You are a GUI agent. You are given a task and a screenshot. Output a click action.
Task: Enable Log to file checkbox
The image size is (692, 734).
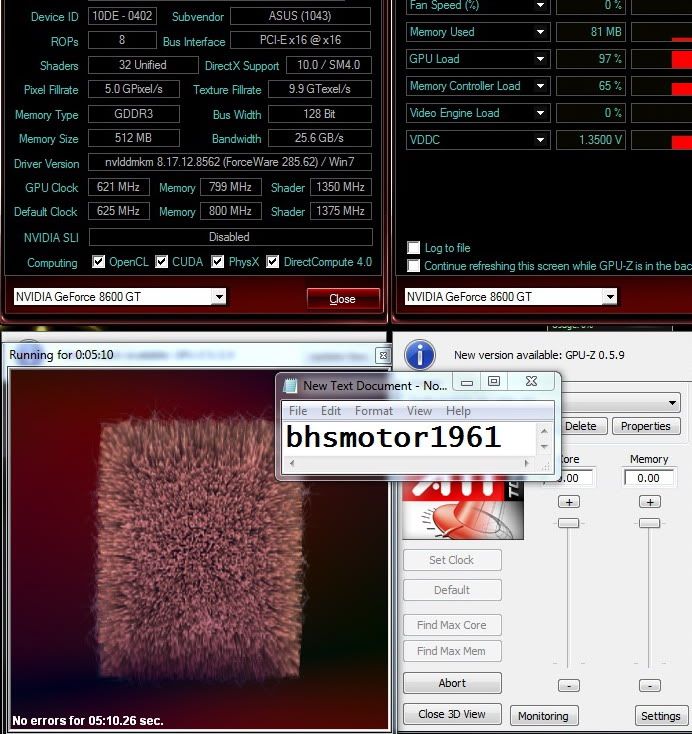point(413,248)
